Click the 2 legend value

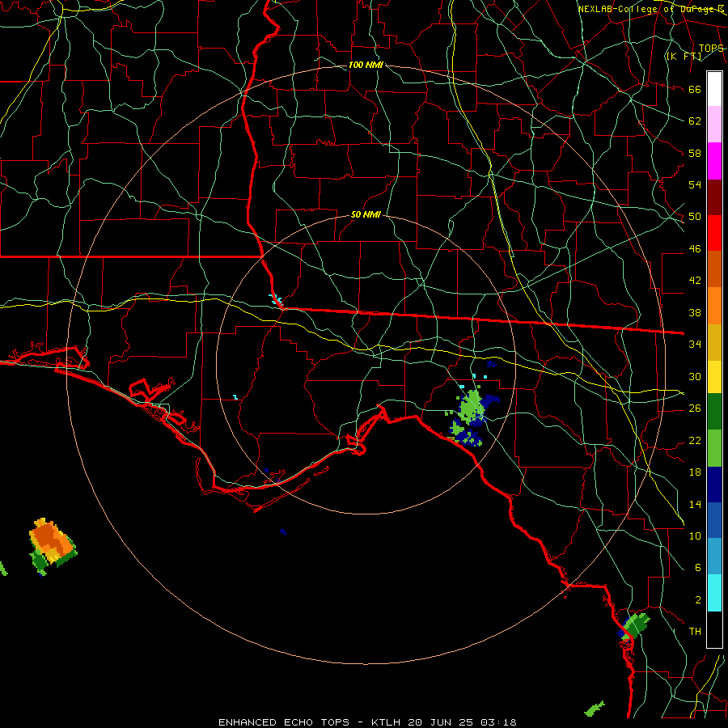[698, 599]
